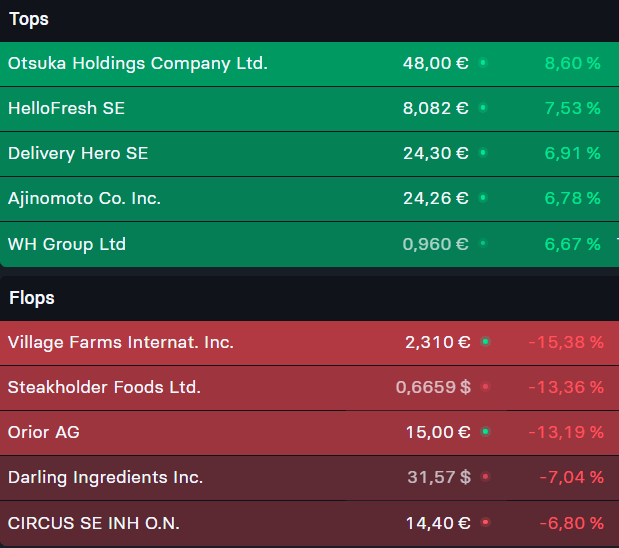Click the status dot beside 24,30 €
Viewport: 619px width, 548px height.
[483, 153]
